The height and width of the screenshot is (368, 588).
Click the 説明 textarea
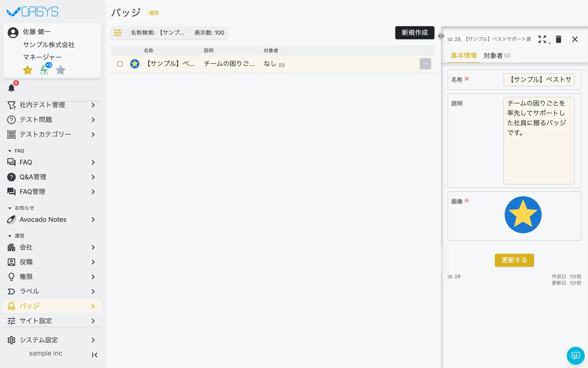(539, 141)
